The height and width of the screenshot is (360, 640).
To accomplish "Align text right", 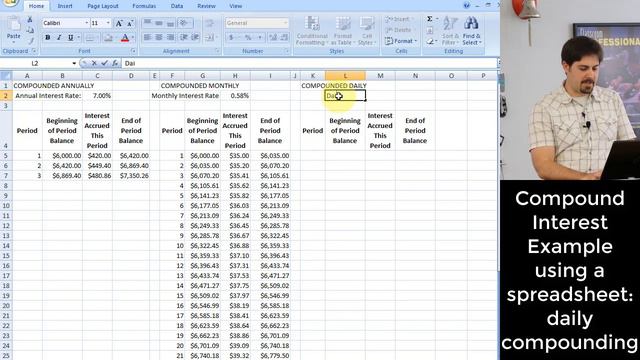I will pos(171,38).
